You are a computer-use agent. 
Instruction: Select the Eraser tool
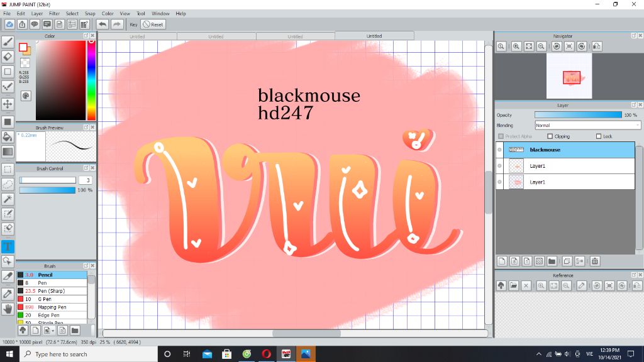pyautogui.click(x=8, y=57)
